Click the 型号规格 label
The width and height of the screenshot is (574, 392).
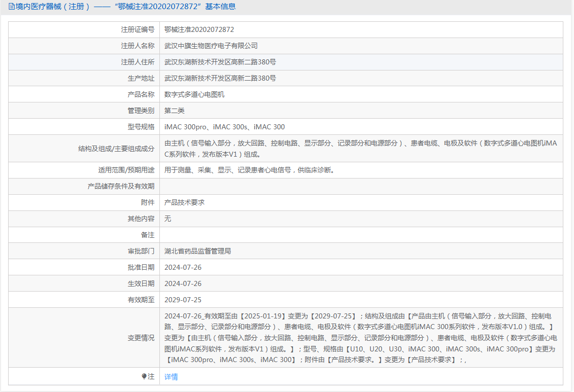click(x=141, y=127)
